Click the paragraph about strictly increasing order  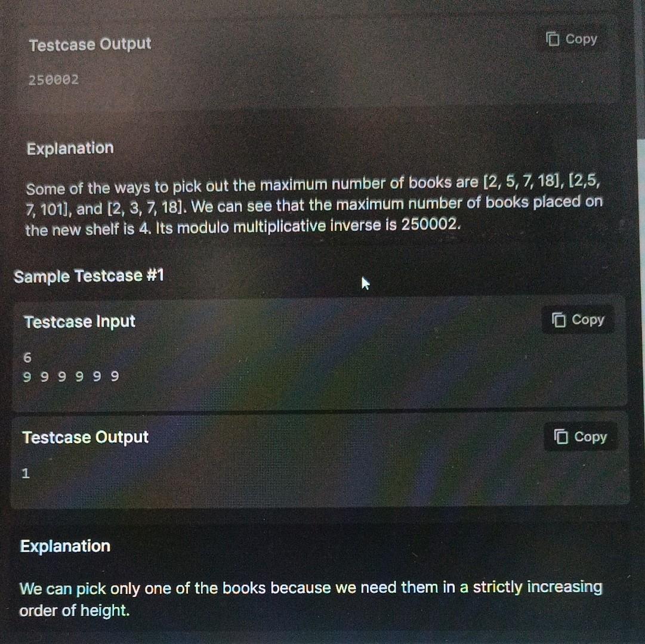(311, 599)
